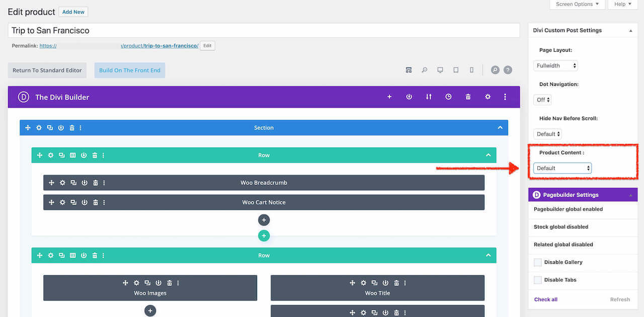Open history clock in Divi Builder header
Image resolution: width=644 pixels, height=317 pixels.
coord(448,97)
